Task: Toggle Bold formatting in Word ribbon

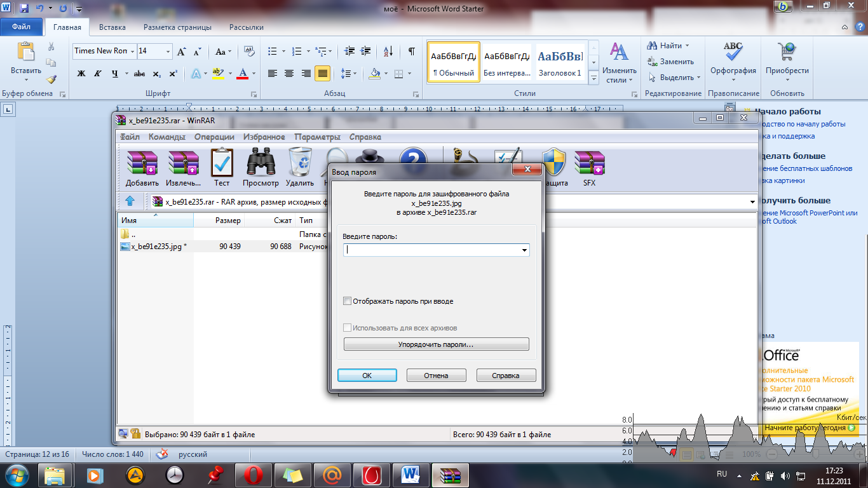Action: click(x=81, y=74)
